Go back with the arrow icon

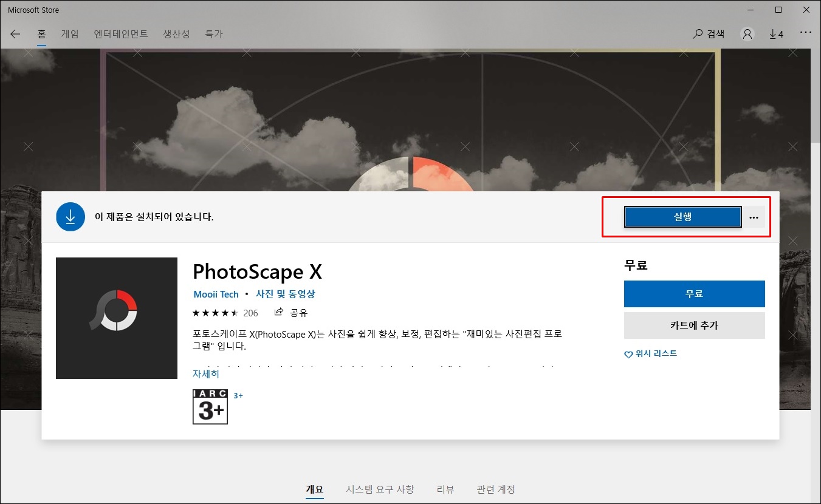click(x=15, y=34)
